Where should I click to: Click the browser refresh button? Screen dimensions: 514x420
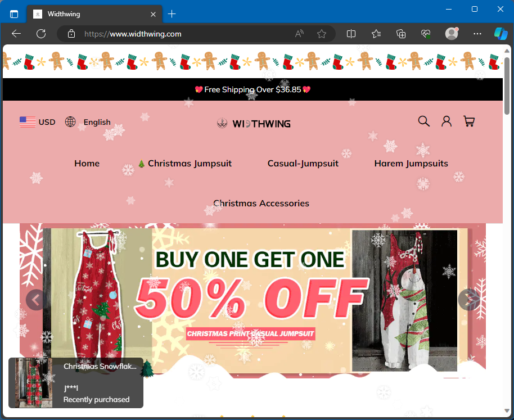pyautogui.click(x=41, y=34)
